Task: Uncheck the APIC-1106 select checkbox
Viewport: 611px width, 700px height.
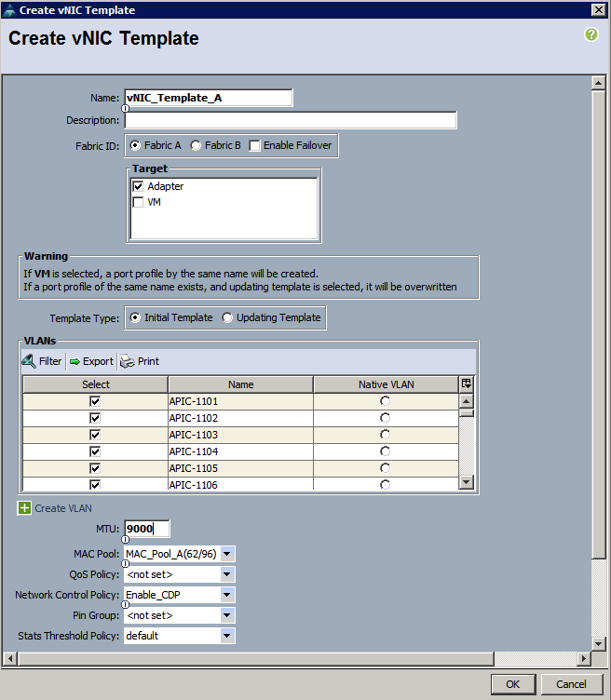Action: 95,484
